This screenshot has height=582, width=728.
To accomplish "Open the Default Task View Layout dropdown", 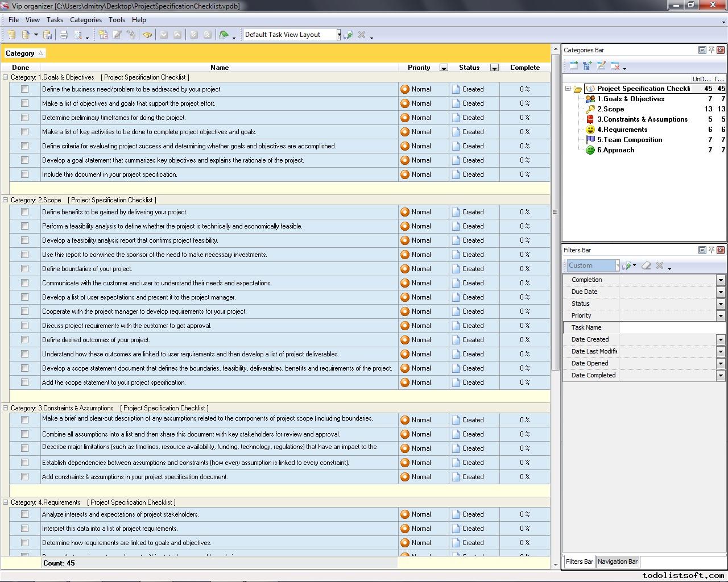I will pos(338,35).
